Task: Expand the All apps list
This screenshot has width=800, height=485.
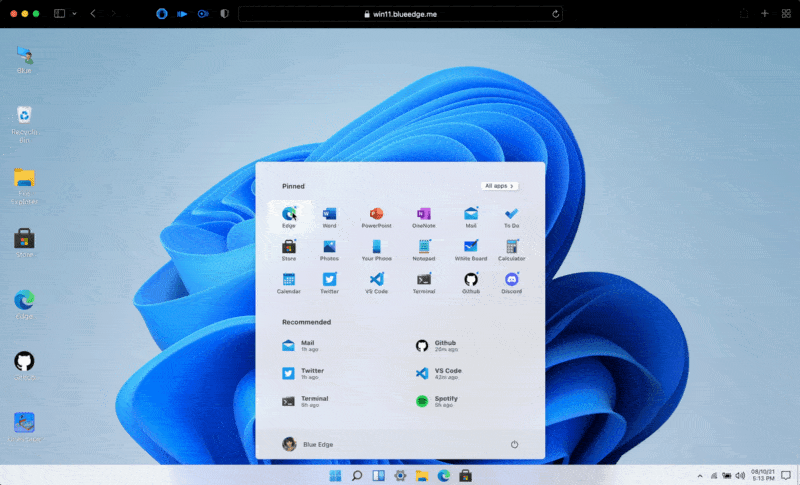Action: coord(499,186)
